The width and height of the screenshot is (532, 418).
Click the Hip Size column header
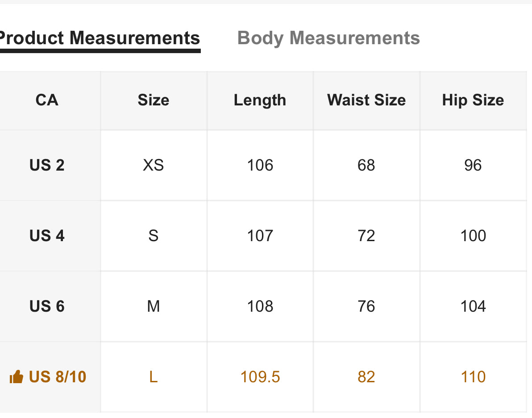473,100
